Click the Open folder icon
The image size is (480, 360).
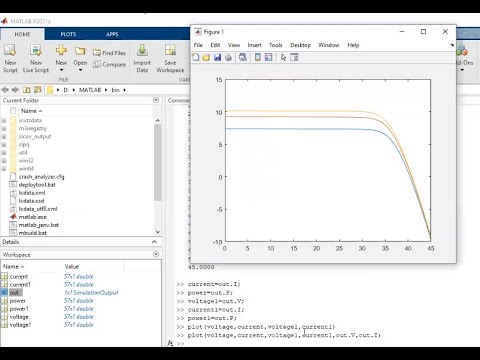point(80,51)
